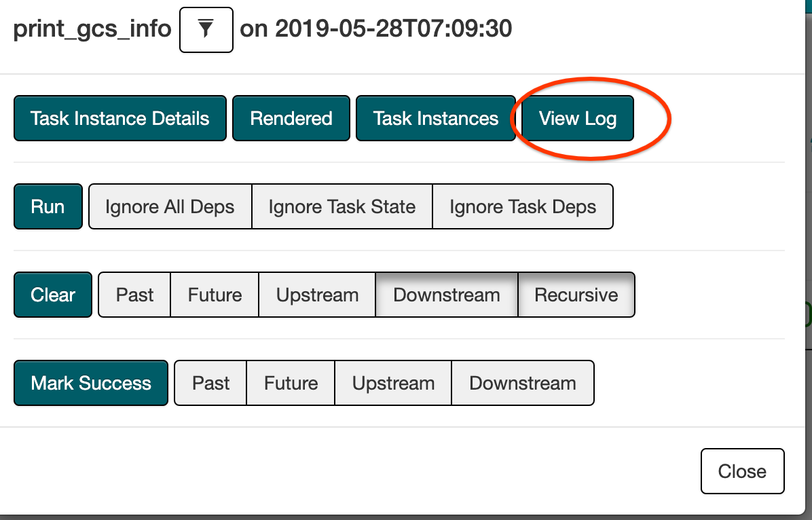Image resolution: width=812 pixels, height=520 pixels.
Task: Open Task Instance Details
Action: tap(119, 118)
